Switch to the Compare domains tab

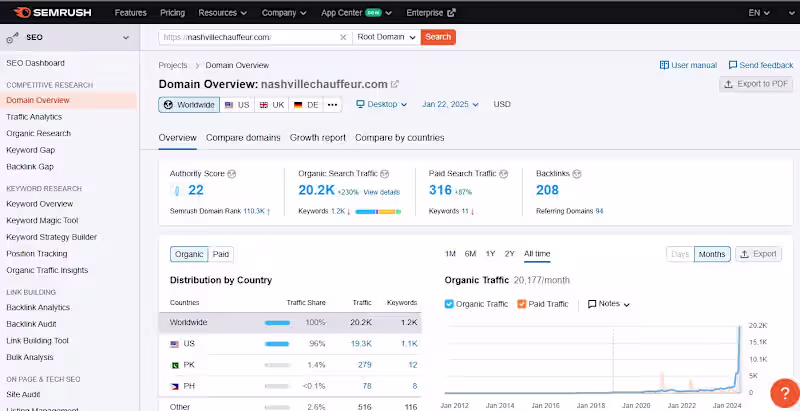click(243, 137)
